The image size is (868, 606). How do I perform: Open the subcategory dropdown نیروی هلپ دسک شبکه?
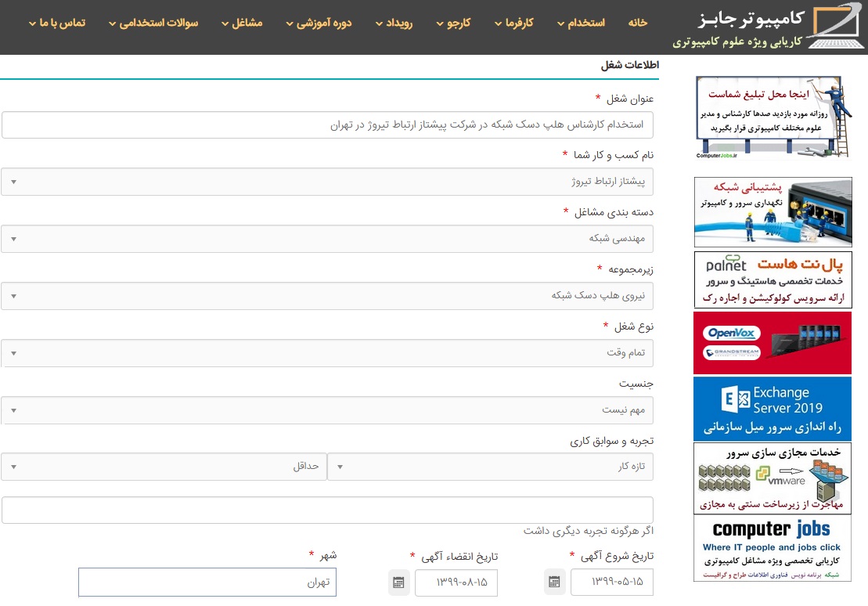pyautogui.click(x=327, y=296)
